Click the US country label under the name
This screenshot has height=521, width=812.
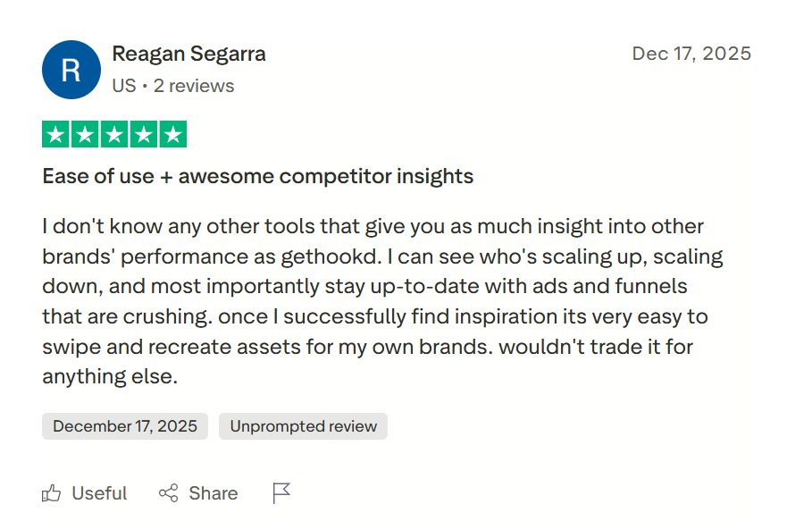tap(123, 86)
